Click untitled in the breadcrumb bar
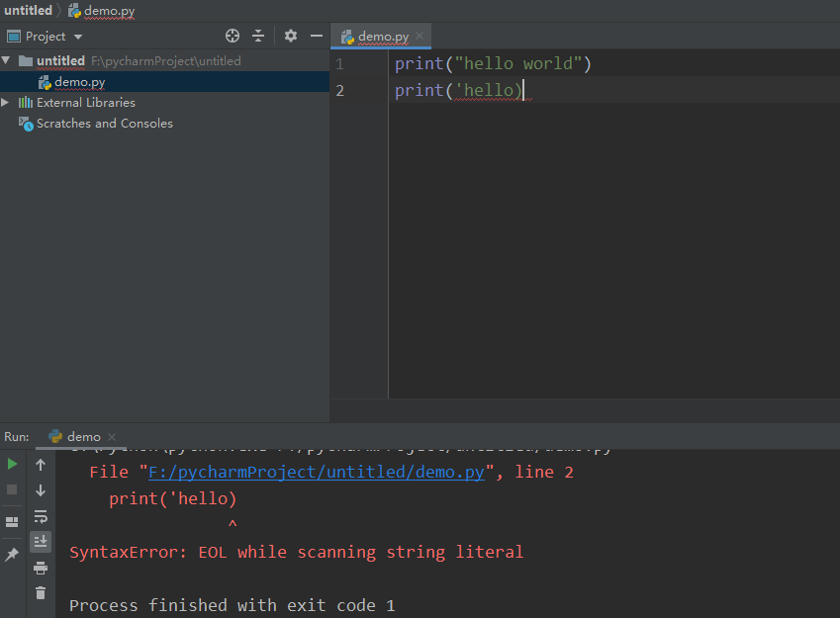 click(28, 10)
